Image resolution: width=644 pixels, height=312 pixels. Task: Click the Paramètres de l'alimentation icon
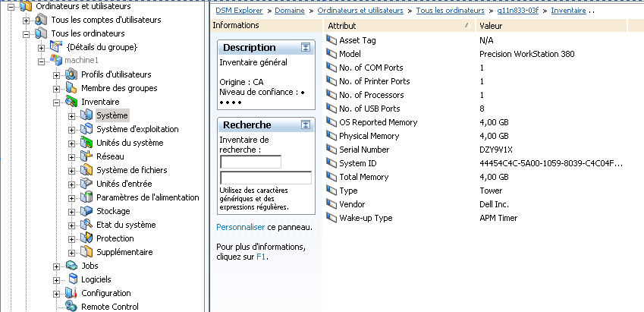86,197
